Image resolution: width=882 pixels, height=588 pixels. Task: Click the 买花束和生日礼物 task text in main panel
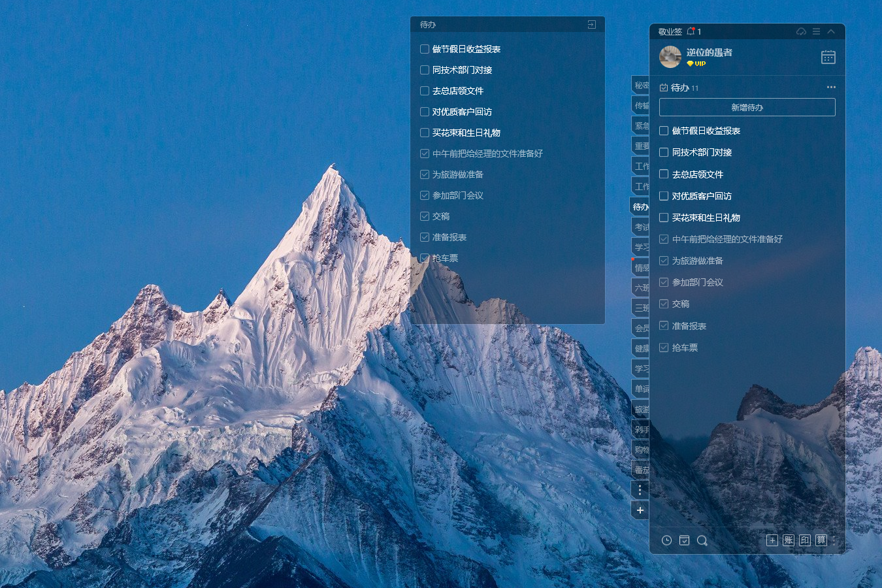[706, 218]
